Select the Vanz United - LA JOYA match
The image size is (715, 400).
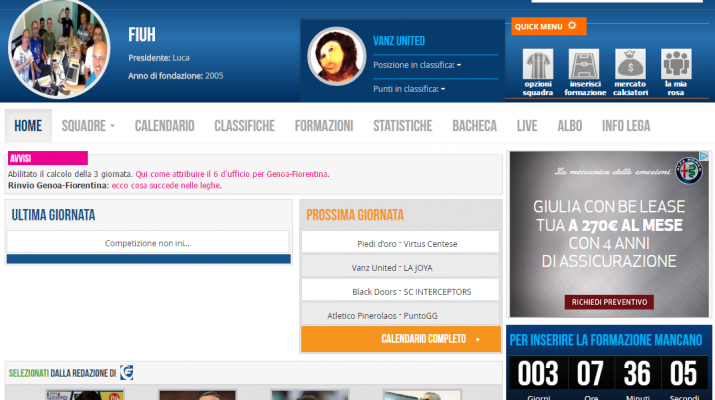400,267
